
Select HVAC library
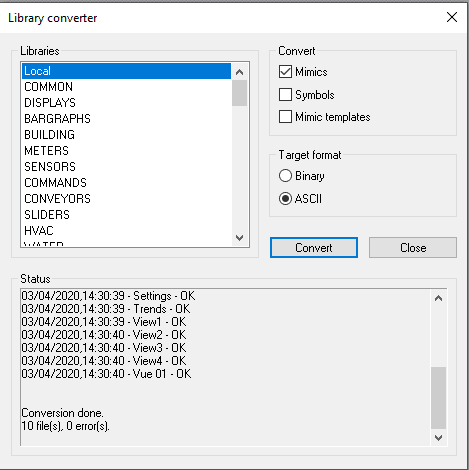point(126,231)
